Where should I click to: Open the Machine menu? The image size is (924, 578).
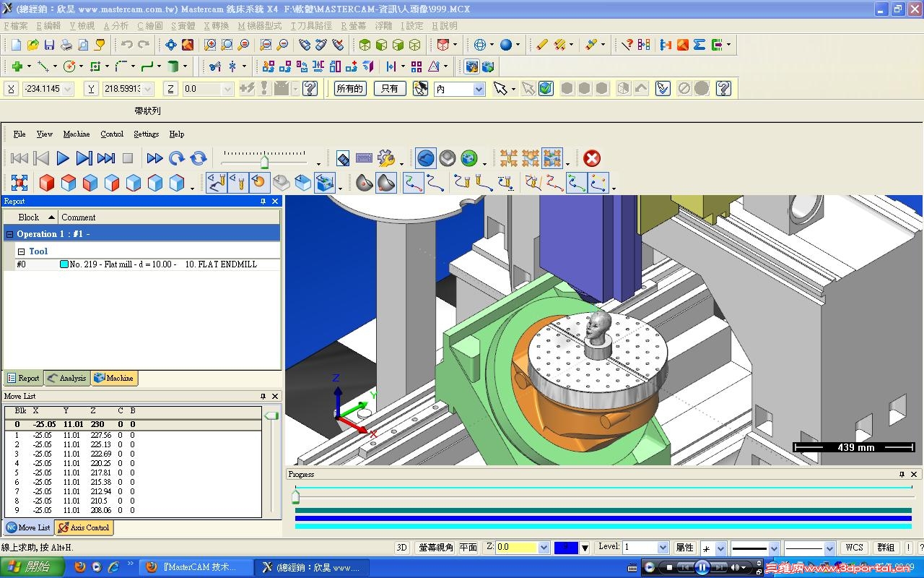coord(77,134)
